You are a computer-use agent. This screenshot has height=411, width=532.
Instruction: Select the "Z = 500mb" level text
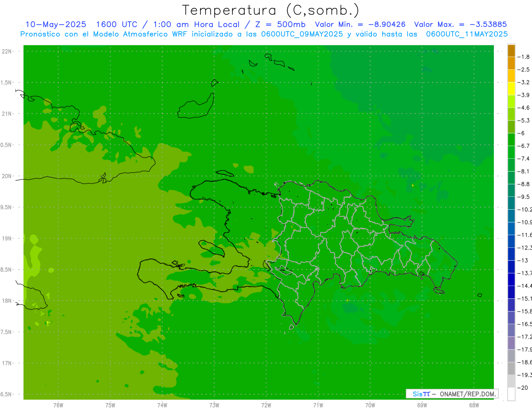pyautogui.click(x=279, y=24)
